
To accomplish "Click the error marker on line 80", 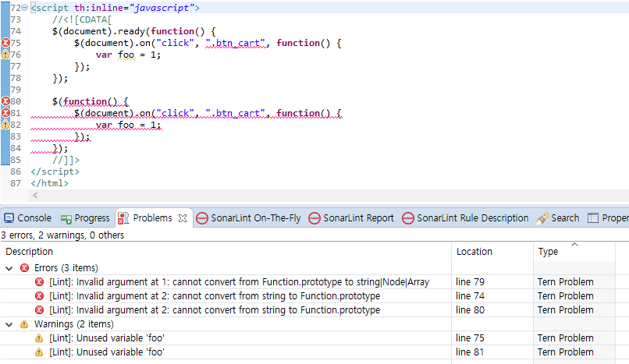I will (5, 101).
